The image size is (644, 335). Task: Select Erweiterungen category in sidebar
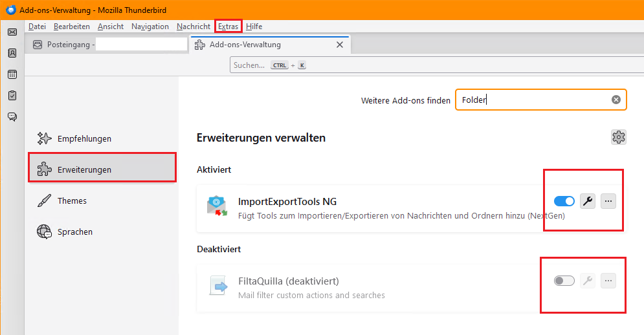click(102, 169)
